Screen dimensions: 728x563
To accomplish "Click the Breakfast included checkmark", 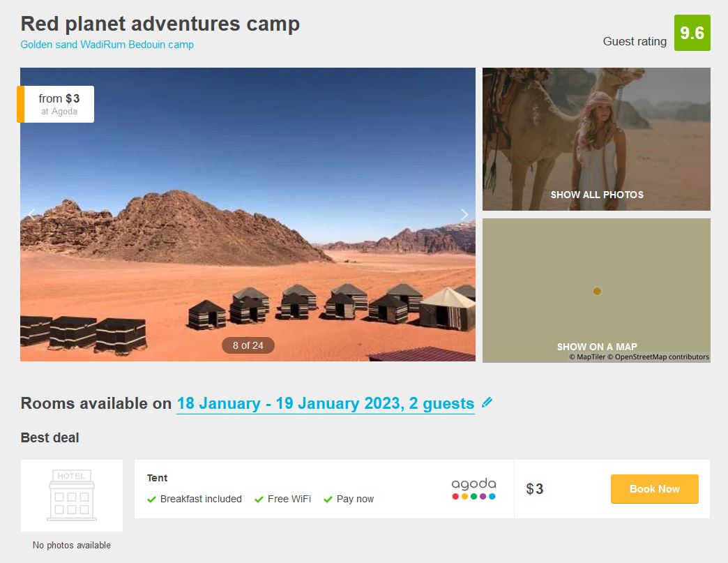I will coord(151,500).
